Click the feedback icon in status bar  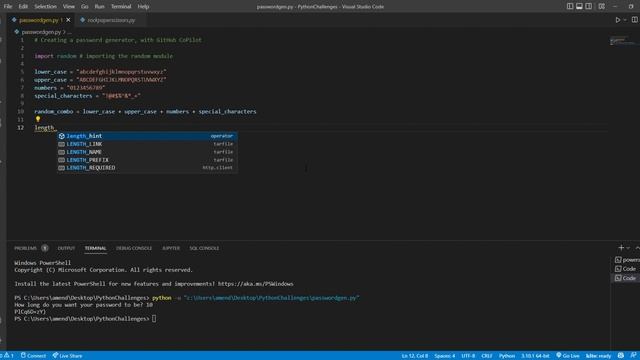(633, 356)
